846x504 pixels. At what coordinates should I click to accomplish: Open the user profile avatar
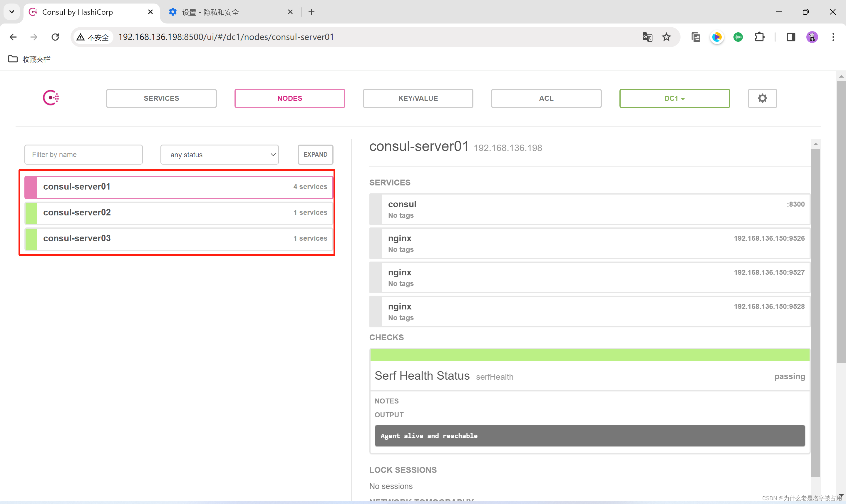point(812,37)
